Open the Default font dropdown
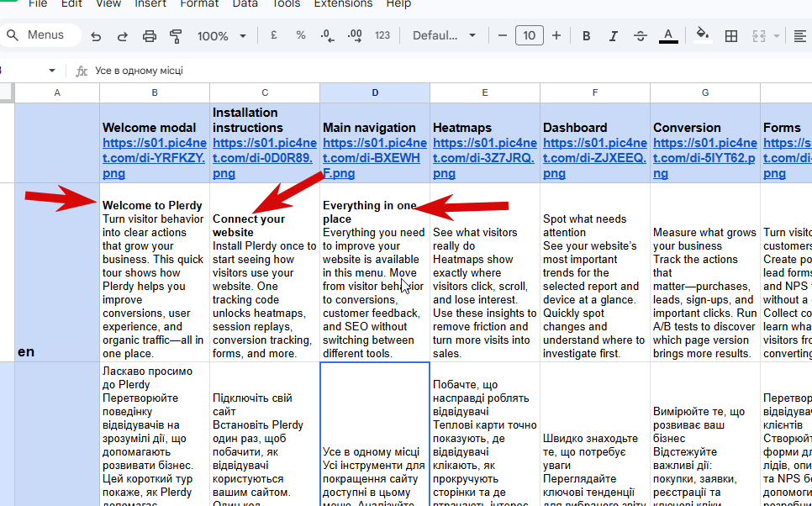 tap(444, 35)
